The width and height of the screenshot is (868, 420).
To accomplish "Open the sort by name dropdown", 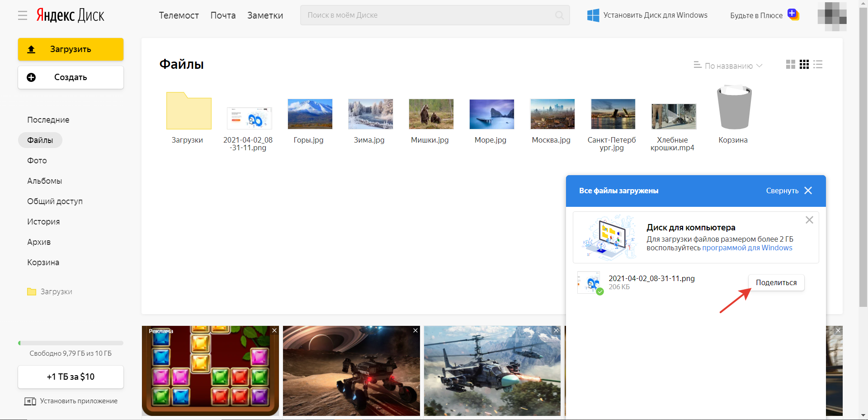I will point(728,66).
